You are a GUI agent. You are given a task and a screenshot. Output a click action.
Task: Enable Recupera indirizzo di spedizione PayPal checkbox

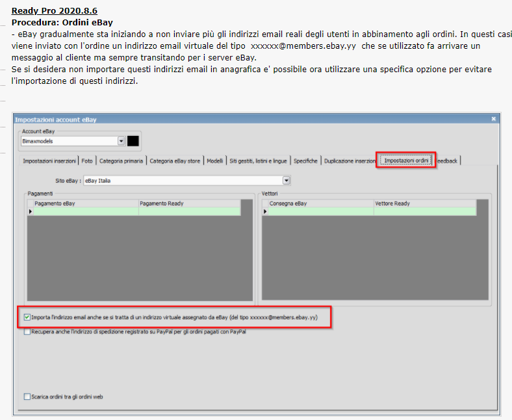pyautogui.click(x=27, y=332)
